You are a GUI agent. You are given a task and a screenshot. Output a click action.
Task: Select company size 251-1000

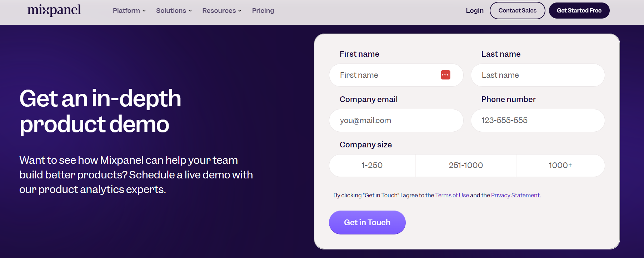click(466, 165)
